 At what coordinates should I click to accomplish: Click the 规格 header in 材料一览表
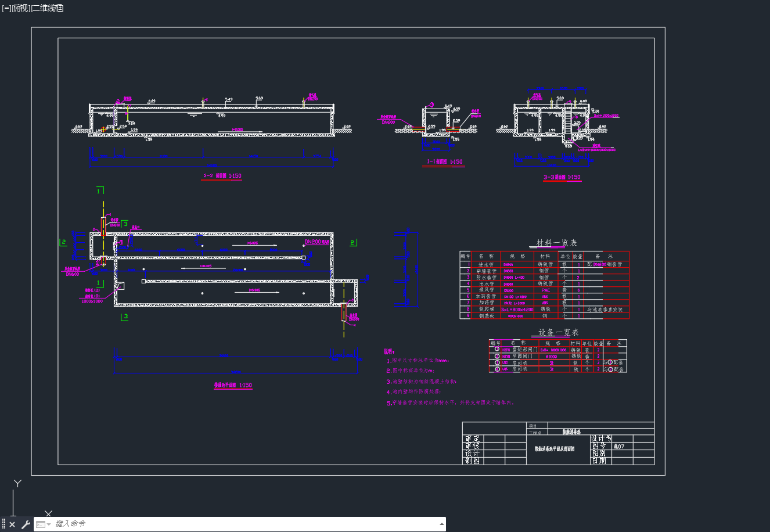click(x=517, y=256)
